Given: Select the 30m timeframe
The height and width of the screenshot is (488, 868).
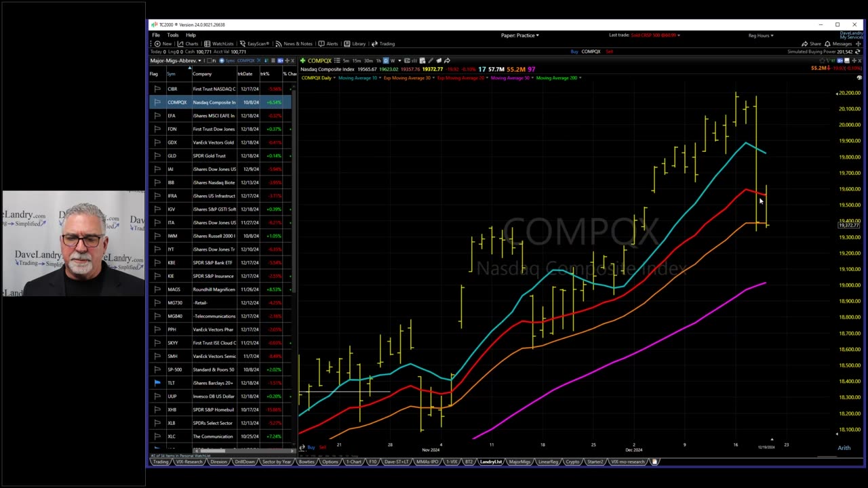Looking at the screenshot, I should (x=368, y=61).
